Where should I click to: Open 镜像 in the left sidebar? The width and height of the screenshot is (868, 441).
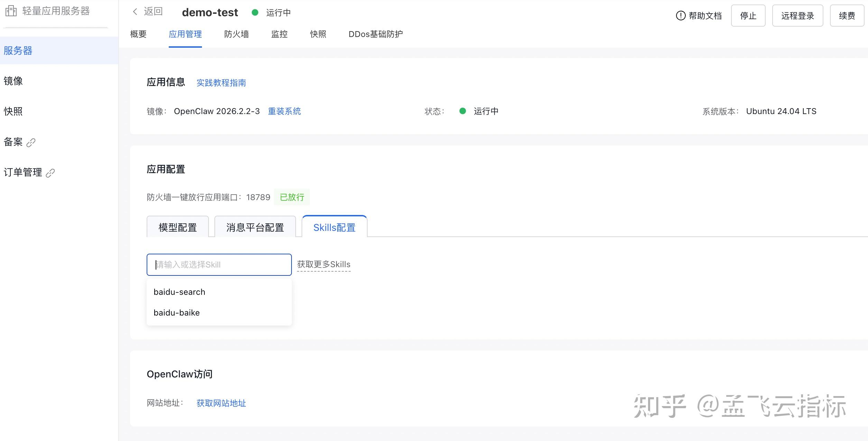click(13, 81)
